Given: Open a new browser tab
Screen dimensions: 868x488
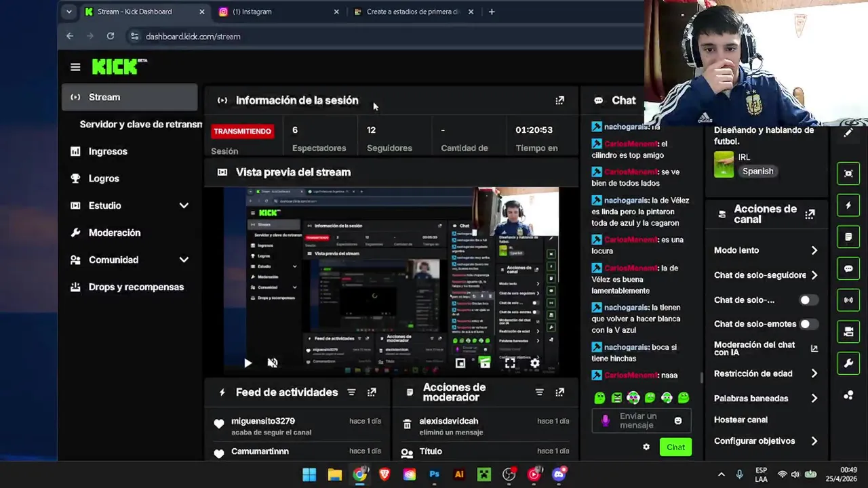Looking at the screenshot, I should [492, 12].
